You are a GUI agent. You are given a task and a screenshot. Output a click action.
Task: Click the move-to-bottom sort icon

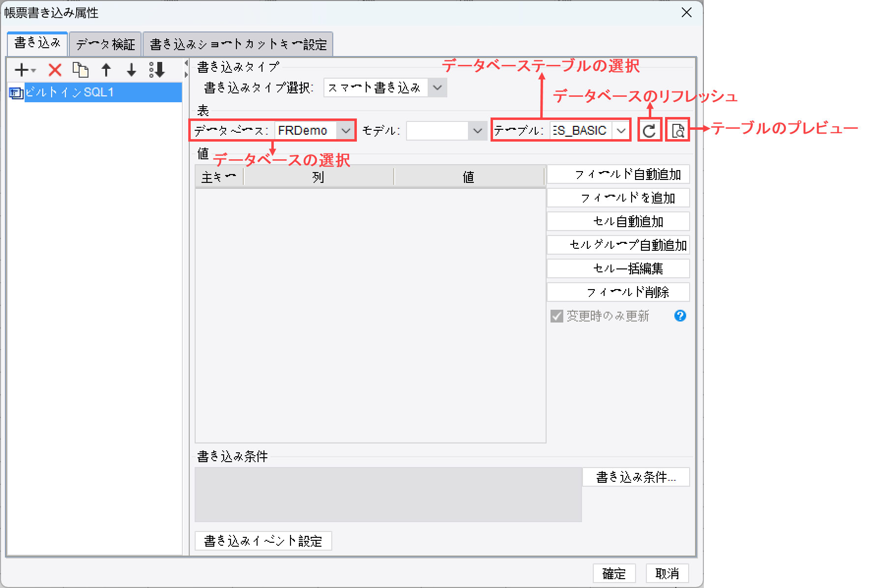coord(157,70)
